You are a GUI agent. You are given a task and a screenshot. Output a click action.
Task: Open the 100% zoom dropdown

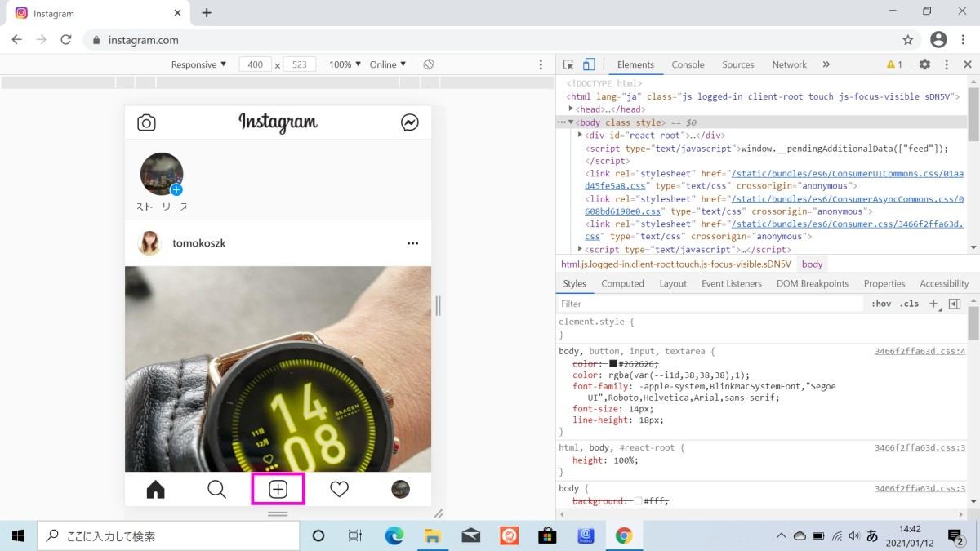point(345,64)
